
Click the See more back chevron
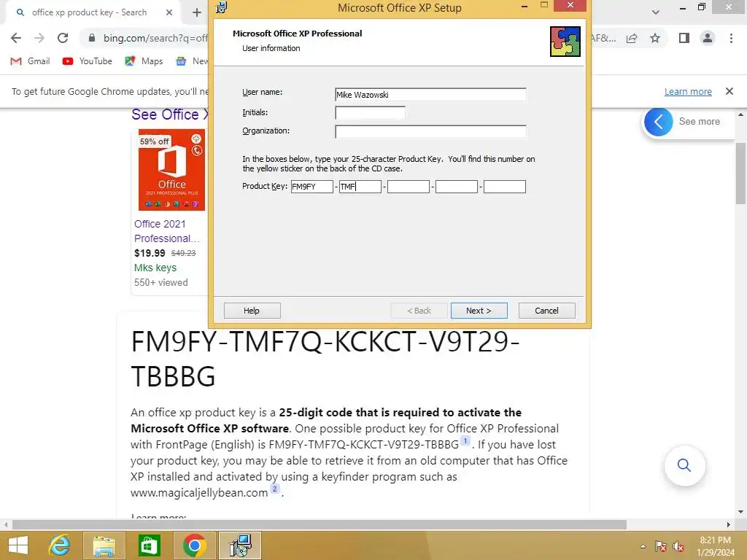[x=659, y=122]
